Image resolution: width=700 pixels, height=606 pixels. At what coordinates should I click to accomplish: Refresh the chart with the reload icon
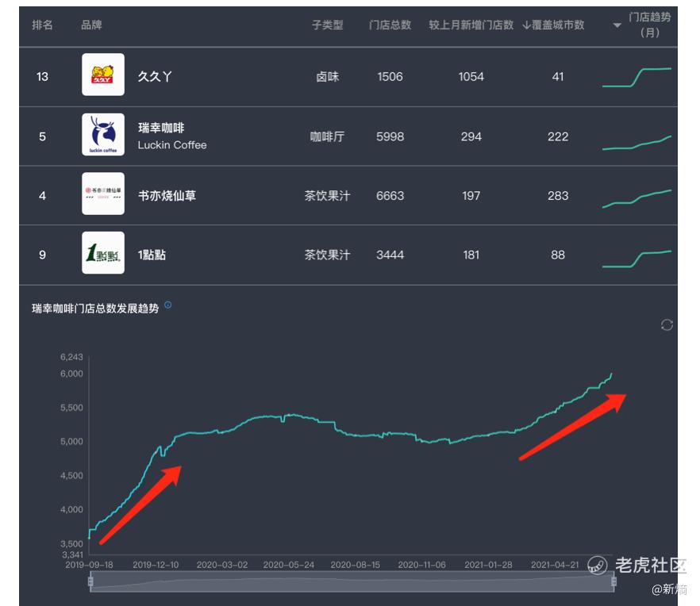coord(667,325)
